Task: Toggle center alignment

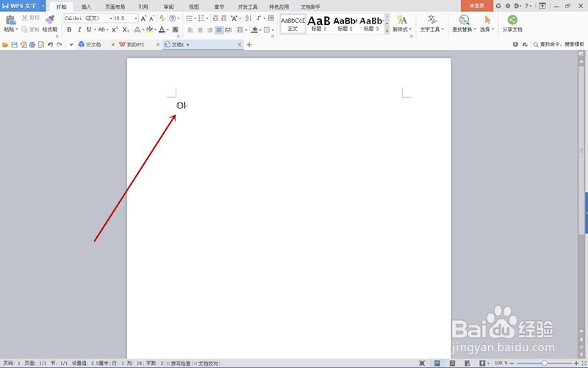Action: [x=200, y=29]
